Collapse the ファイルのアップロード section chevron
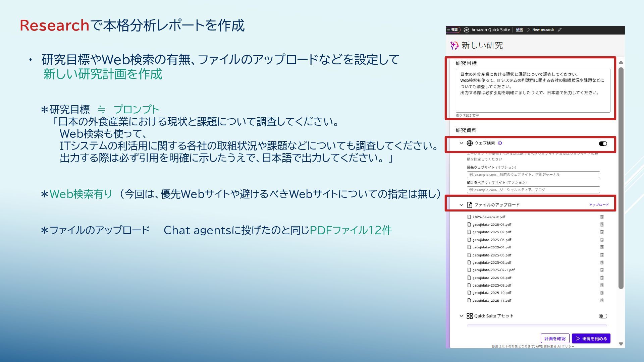 point(462,205)
